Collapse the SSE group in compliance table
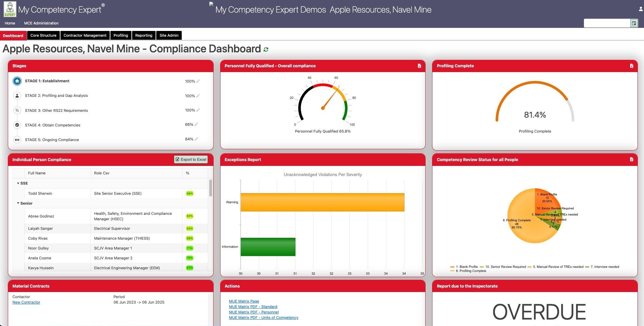 click(18, 183)
